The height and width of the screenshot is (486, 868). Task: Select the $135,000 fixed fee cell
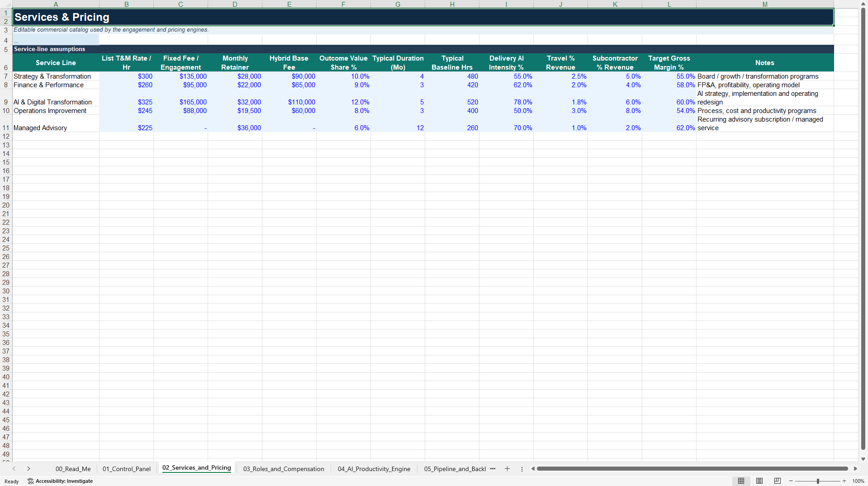click(x=180, y=76)
